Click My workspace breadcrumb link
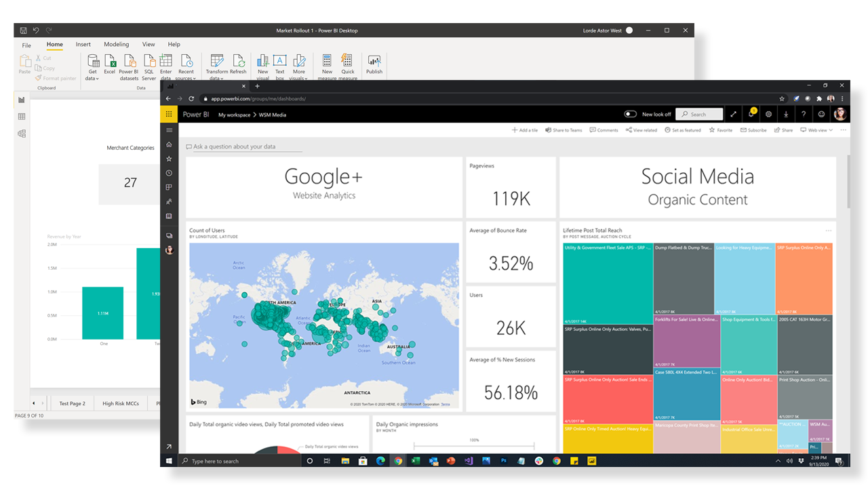The width and height of the screenshot is (868, 488). [x=234, y=115]
